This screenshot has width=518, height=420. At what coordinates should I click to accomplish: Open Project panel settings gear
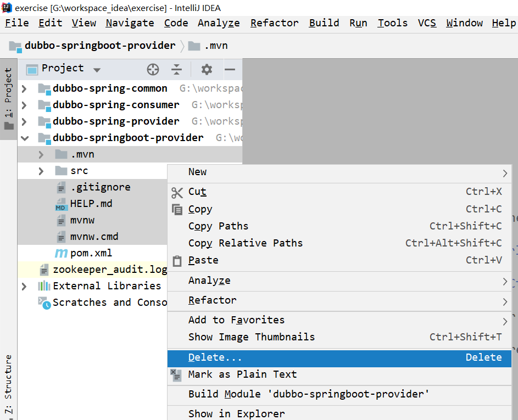(x=207, y=69)
